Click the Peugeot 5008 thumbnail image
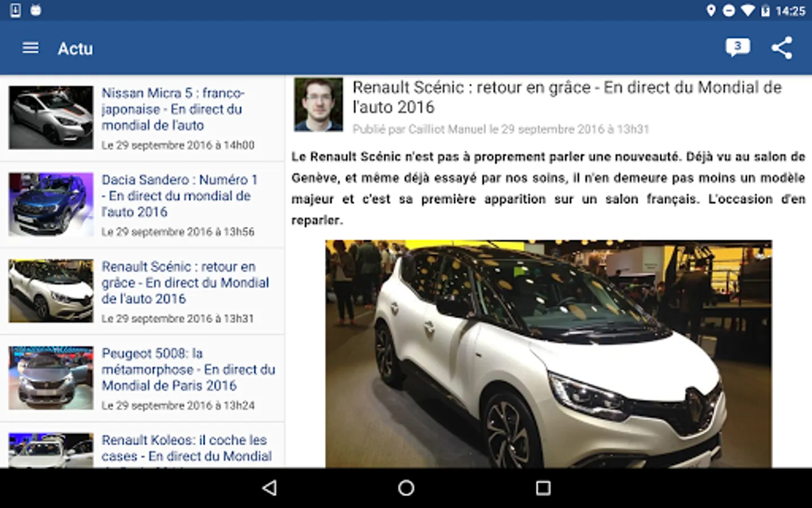812x508 pixels. (51, 378)
